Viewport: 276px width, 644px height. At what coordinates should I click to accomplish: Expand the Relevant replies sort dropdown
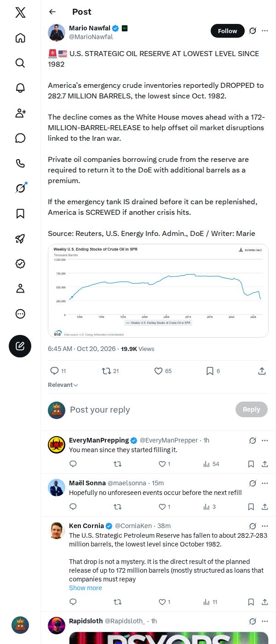click(63, 385)
